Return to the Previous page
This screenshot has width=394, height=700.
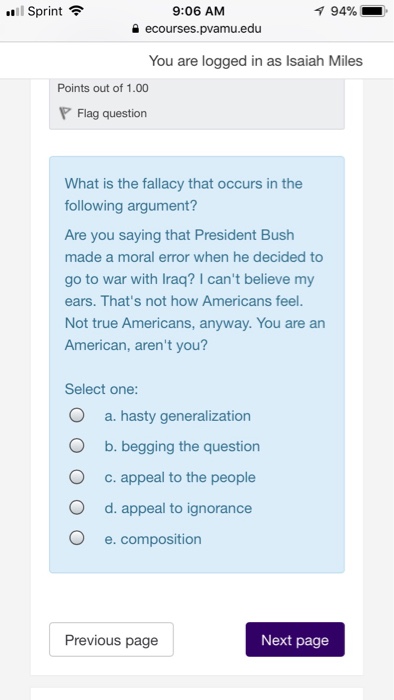coord(111,640)
